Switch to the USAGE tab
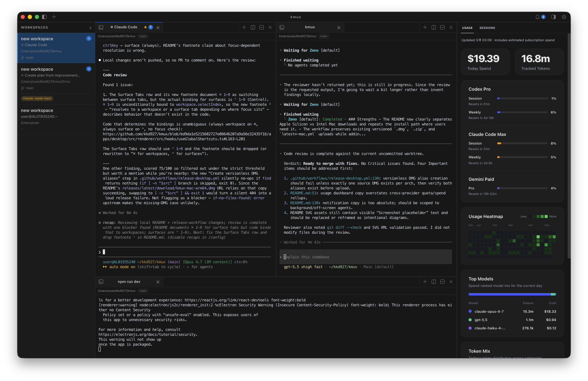 point(467,28)
